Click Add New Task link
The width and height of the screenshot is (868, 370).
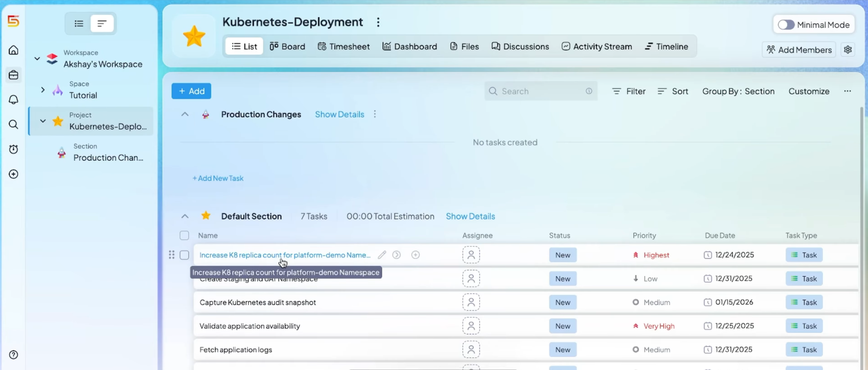[218, 178]
